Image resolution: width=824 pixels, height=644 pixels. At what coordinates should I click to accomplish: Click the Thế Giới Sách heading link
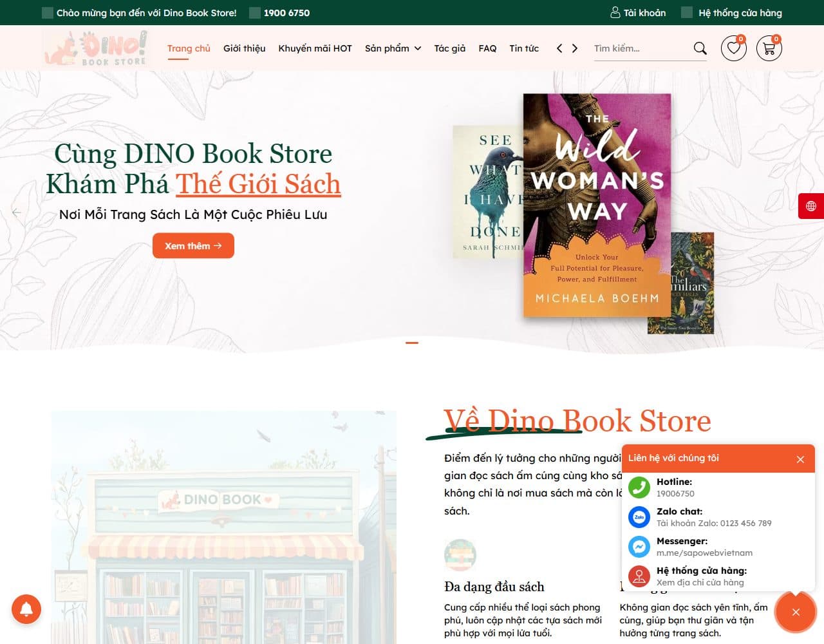pos(258,184)
